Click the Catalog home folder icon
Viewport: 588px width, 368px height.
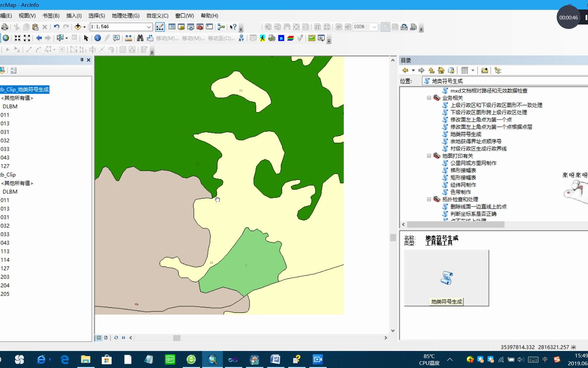[441, 70]
